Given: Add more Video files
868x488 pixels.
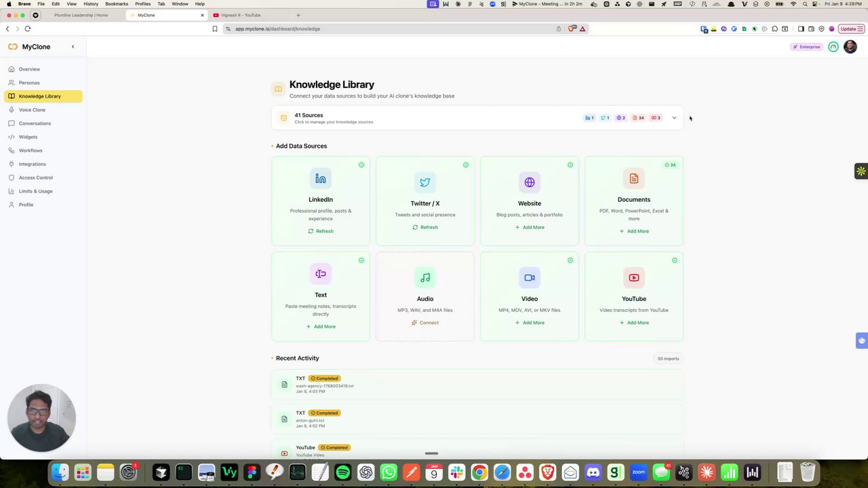Looking at the screenshot, I should [x=530, y=323].
